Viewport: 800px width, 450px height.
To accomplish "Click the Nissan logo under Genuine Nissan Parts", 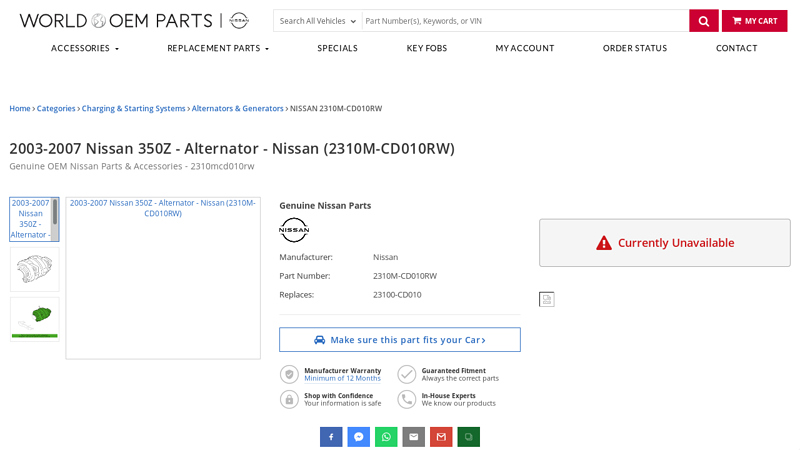I will [x=294, y=230].
